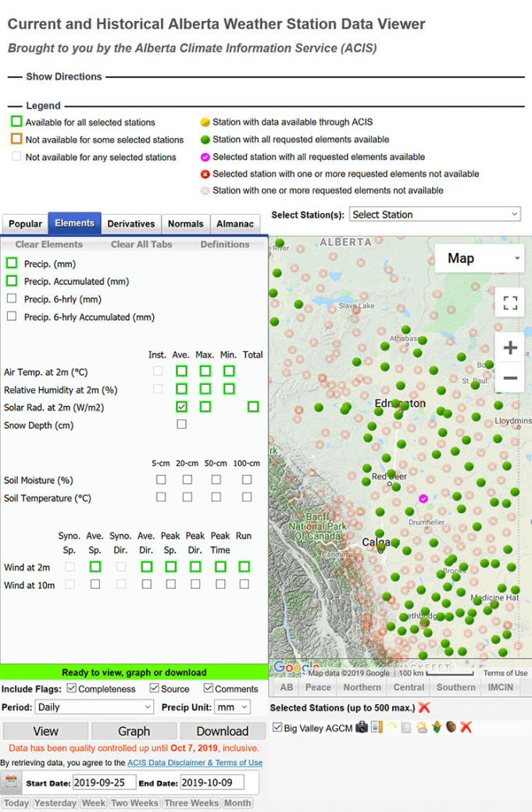The height and width of the screenshot is (812, 532).
Task: Click the sun icon beside Big Valley AGCM
Action: coord(391,727)
